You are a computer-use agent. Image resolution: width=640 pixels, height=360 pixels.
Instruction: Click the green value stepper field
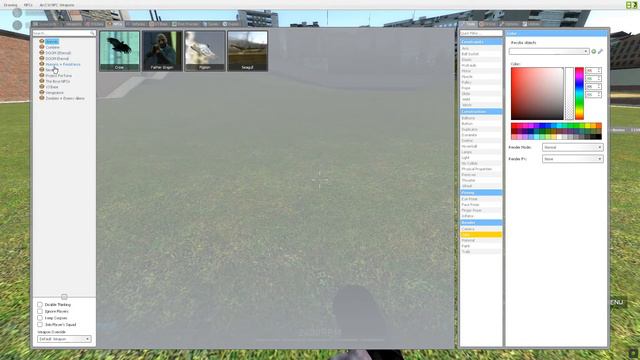(593, 78)
